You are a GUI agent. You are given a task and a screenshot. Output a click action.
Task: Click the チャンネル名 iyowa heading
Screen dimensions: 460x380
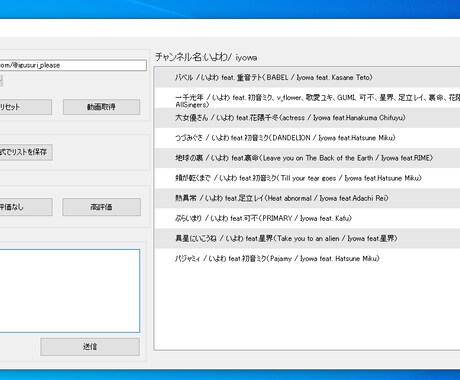pyautogui.click(x=206, y=57)
